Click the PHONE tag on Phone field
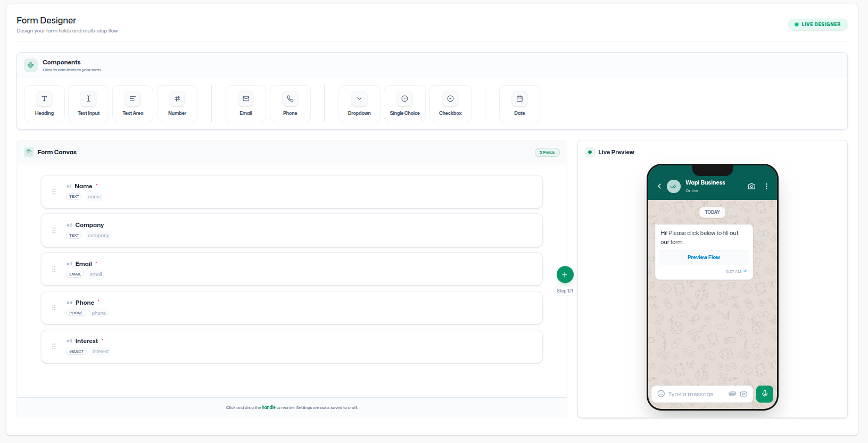This screenshot has height=443, width=868. click(76, 313)
